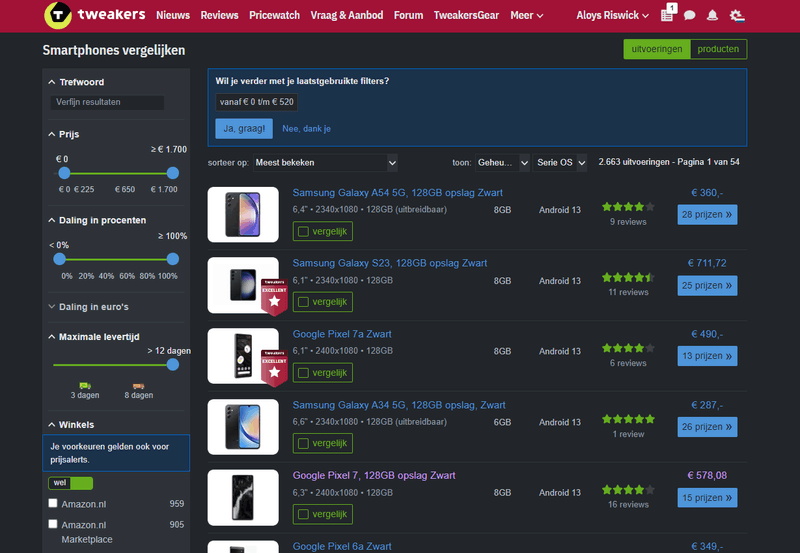Tick the vergelijk checkbox for Pixel 7a

click(x=303, y=373)
